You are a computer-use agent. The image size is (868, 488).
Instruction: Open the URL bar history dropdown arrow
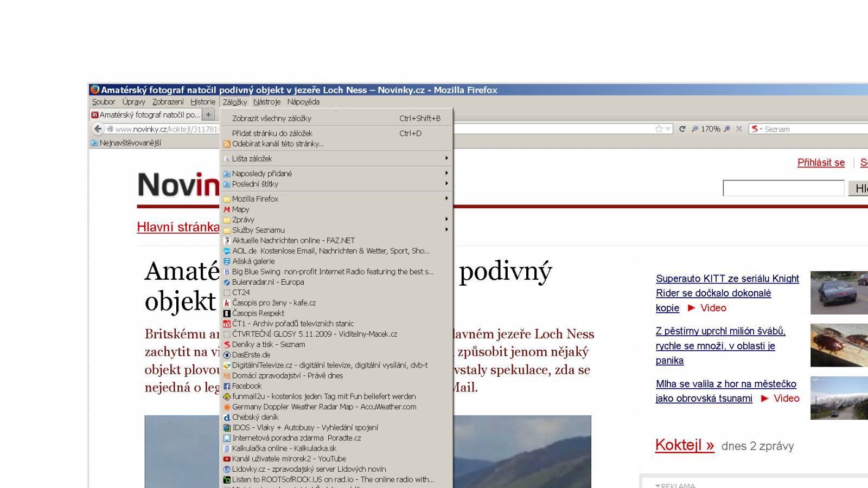click(x=668, y=129)
